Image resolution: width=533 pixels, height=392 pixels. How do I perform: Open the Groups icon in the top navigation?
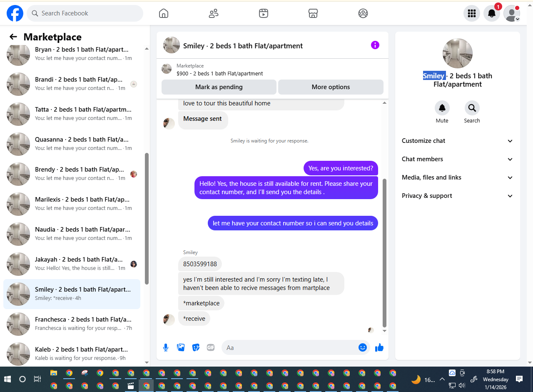363,13
